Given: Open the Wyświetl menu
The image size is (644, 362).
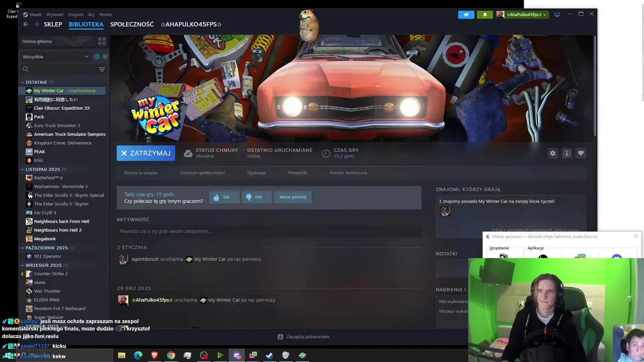Looking at the screenshot, I should (55, 15).
